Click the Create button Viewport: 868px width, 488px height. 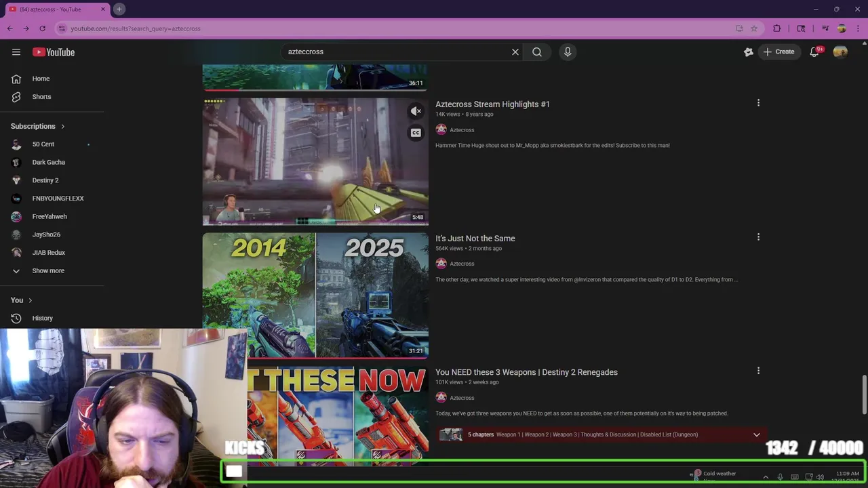778,52
